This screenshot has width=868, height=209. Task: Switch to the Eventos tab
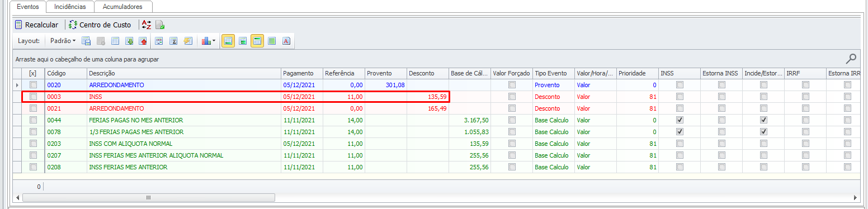click(x=28, y=7)
